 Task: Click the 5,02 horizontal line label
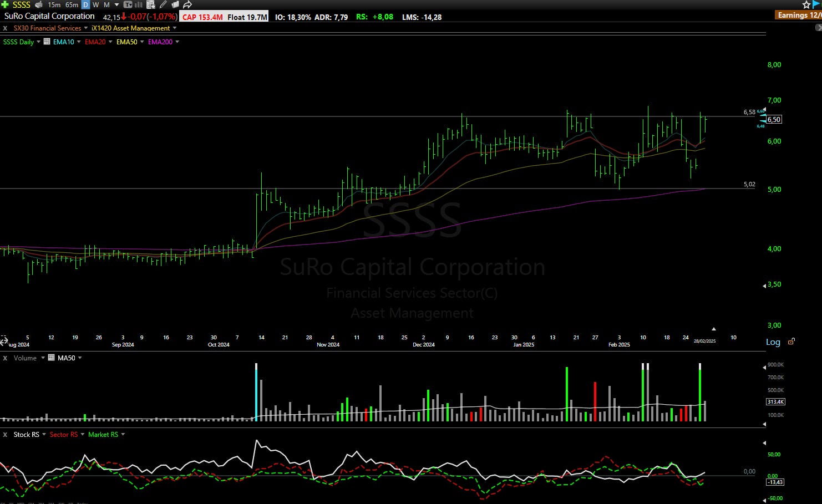pyautogui.click(x=749, y=184)
